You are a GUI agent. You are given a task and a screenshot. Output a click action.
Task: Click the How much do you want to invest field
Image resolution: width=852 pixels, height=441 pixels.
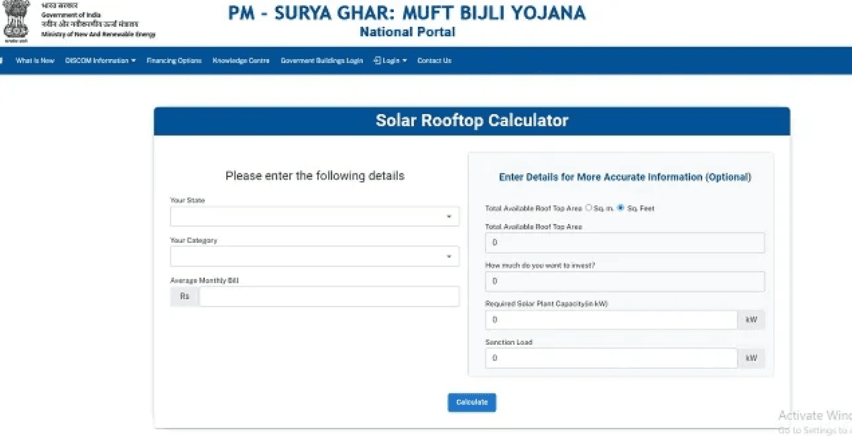point(625,281)
